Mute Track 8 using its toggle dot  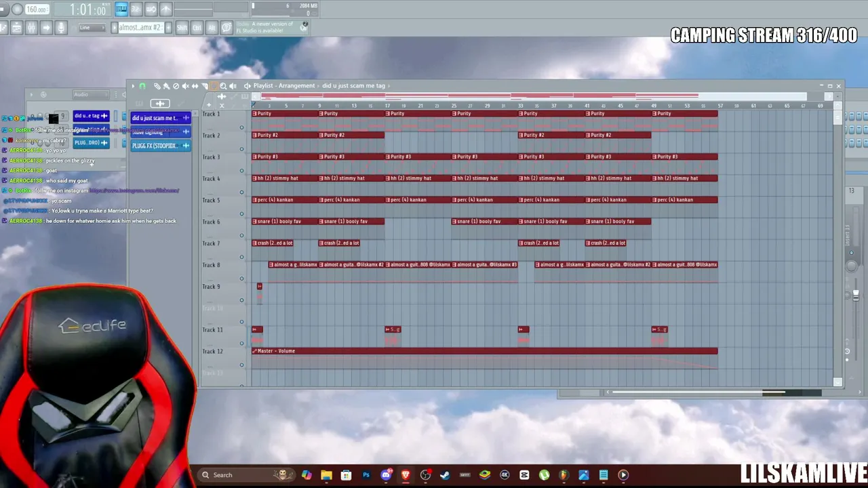click(x=241, y=279)
